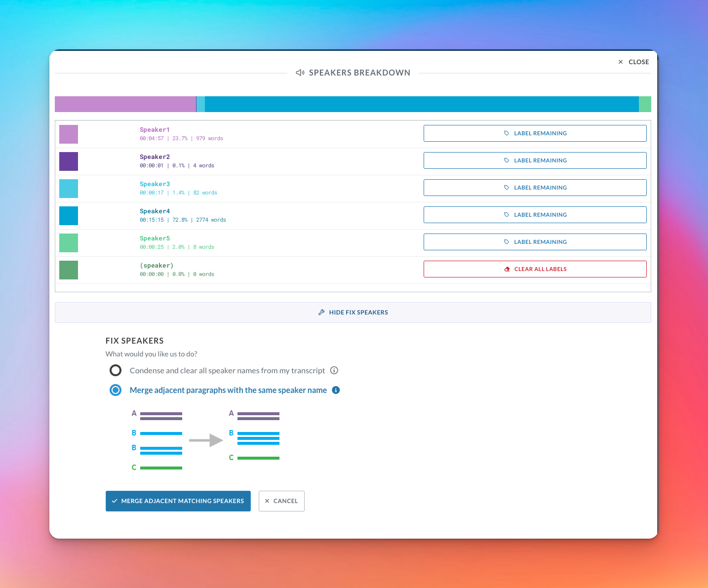Click the Speaker1 pink color swatch

pos(69,134)
